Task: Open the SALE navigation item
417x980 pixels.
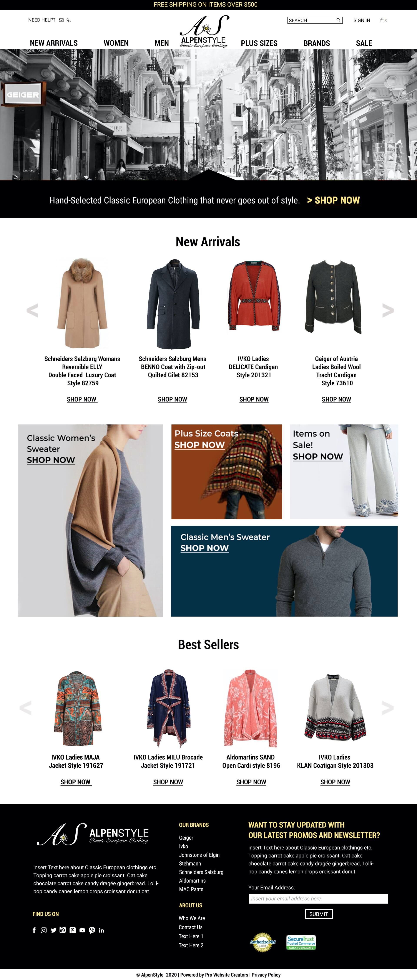Action: [364, 43]
